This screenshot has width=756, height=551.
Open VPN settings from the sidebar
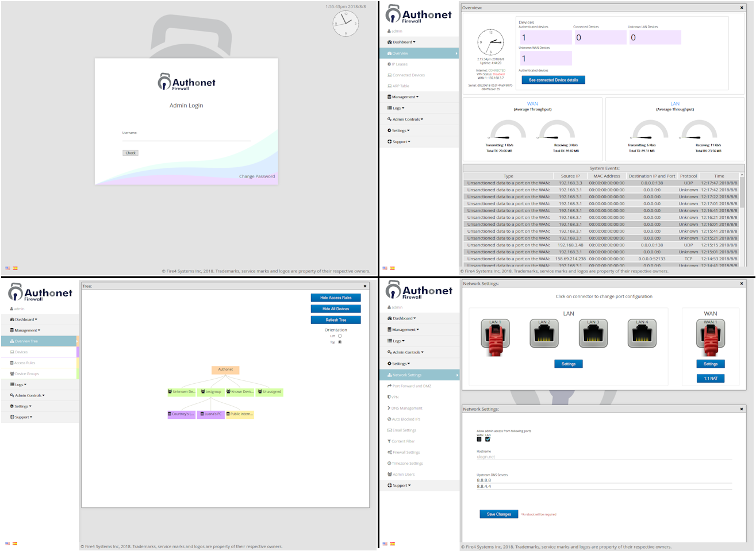395,397
